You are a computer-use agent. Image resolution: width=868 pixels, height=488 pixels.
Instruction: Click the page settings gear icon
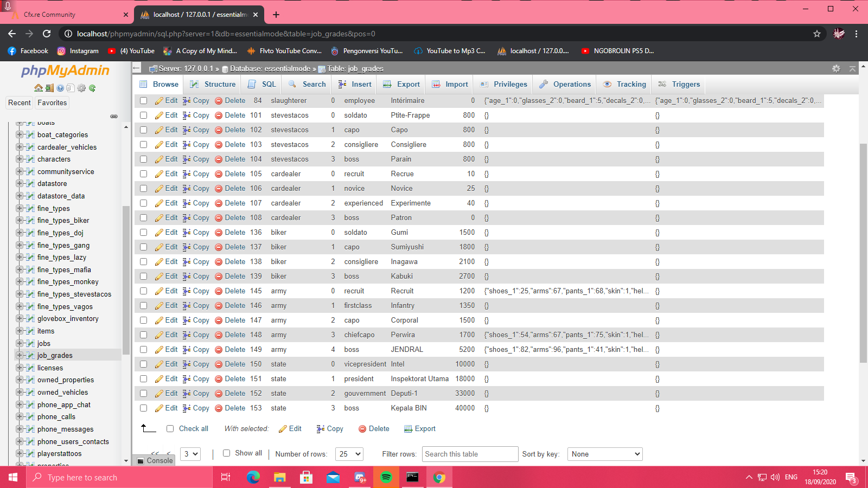click(x=836, y=69)
